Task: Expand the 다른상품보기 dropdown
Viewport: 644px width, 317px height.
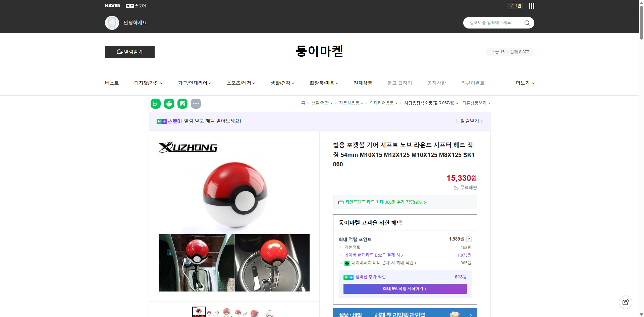Action: [476, 103]
